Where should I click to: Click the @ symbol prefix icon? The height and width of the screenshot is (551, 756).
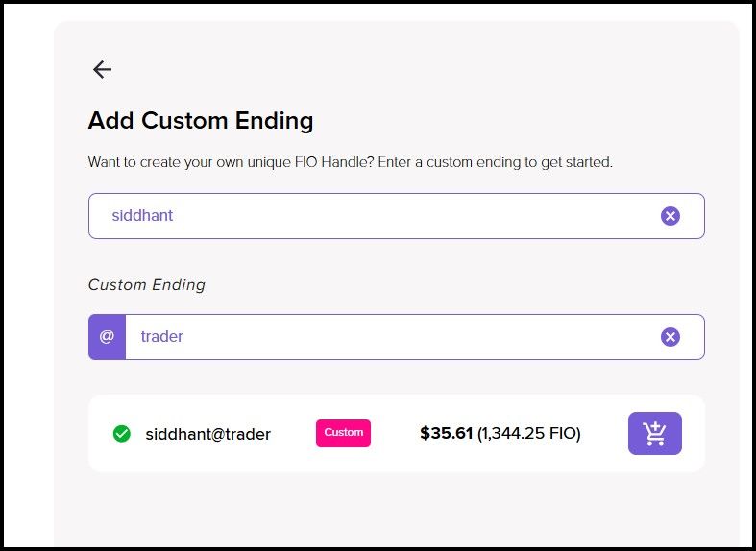click(x=107, y=337)
